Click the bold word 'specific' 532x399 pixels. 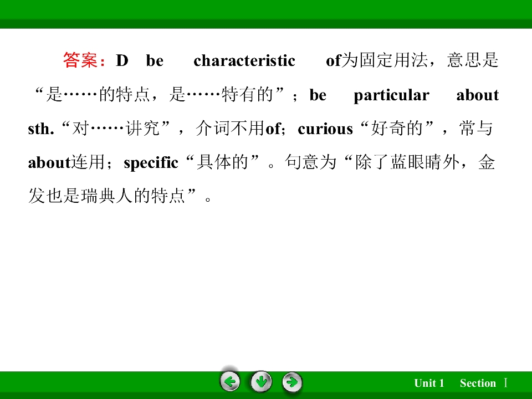151,163
